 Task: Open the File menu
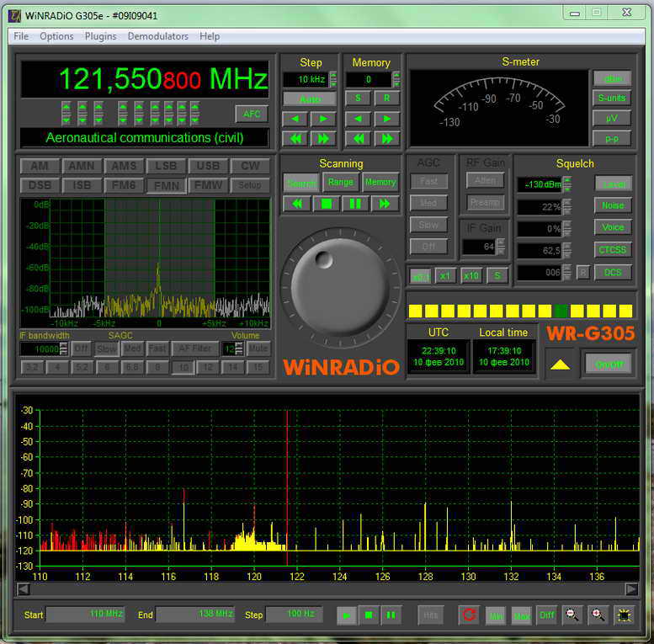[x=21, y=36]
